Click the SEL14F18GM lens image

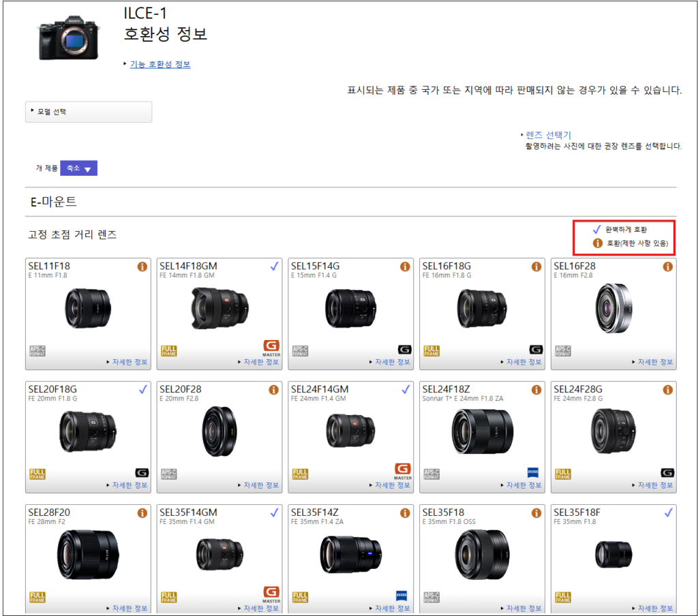coord(219,308)
